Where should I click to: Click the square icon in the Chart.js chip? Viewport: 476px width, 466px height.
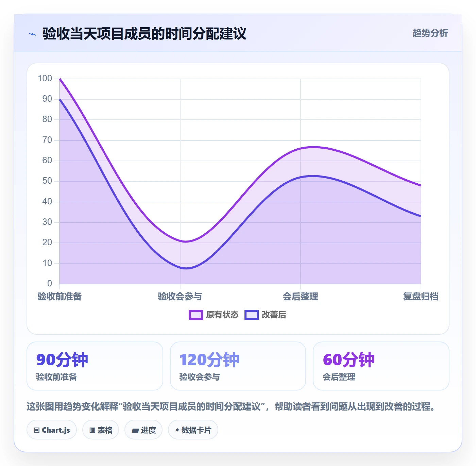[x=37, y=430]
